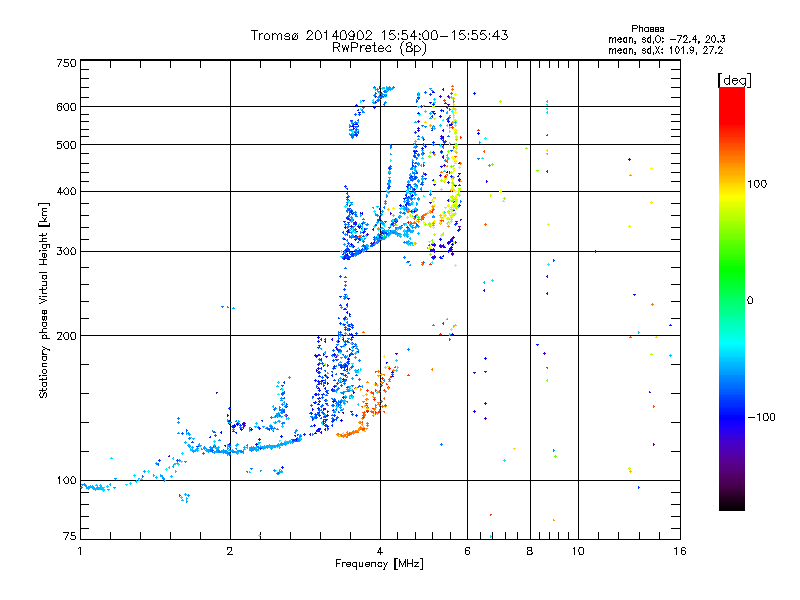Click the y-axis tick label '300'
The height and width of the screenshot is (600, 800).
(x=66, y=252)
